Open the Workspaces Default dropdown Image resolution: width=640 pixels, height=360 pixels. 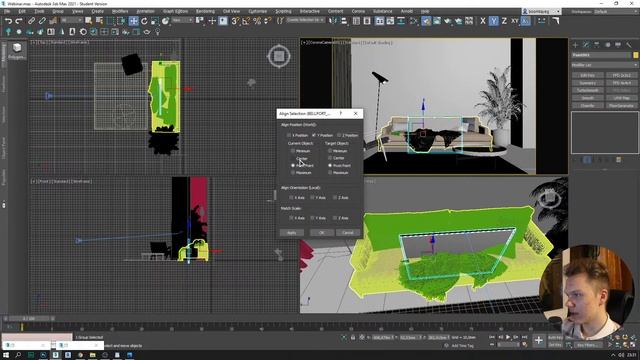[615, 11]
